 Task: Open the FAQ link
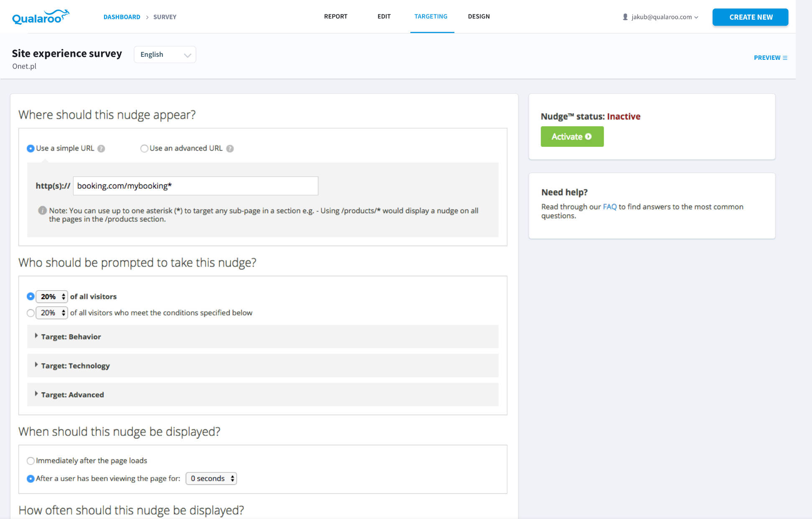(x=609, y=207)
